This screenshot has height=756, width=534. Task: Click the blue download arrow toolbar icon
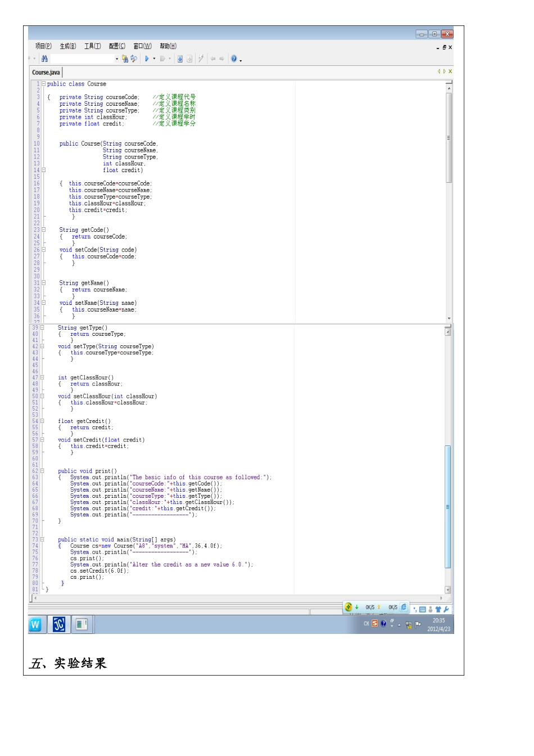pyautogui.click(x=180, y=58)
